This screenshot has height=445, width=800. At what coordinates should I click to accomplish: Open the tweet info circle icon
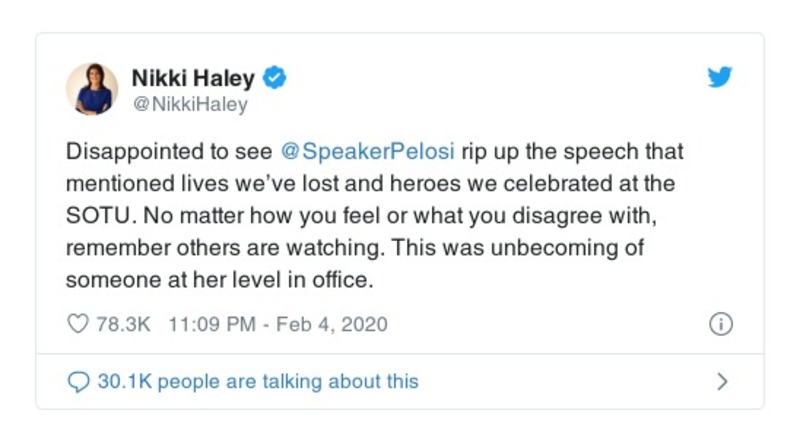[x=720, y=324]
